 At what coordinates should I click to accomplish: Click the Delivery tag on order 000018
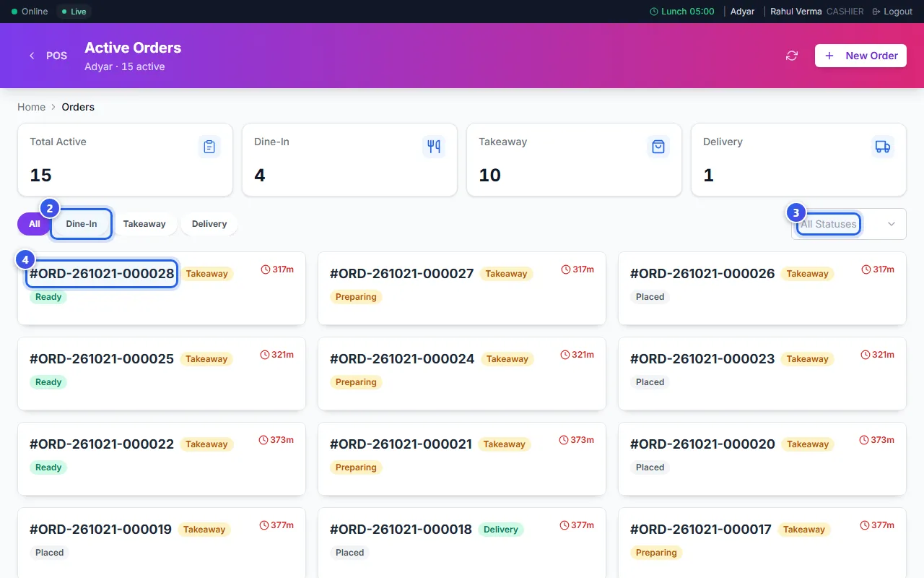pyautogui.click(x=500, y=530)
